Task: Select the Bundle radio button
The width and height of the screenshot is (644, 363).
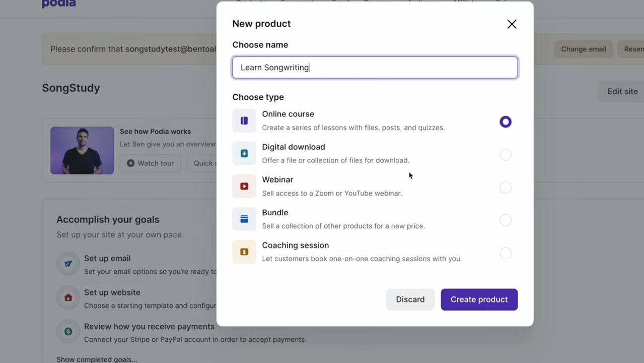Action: (x=505, y=220)
